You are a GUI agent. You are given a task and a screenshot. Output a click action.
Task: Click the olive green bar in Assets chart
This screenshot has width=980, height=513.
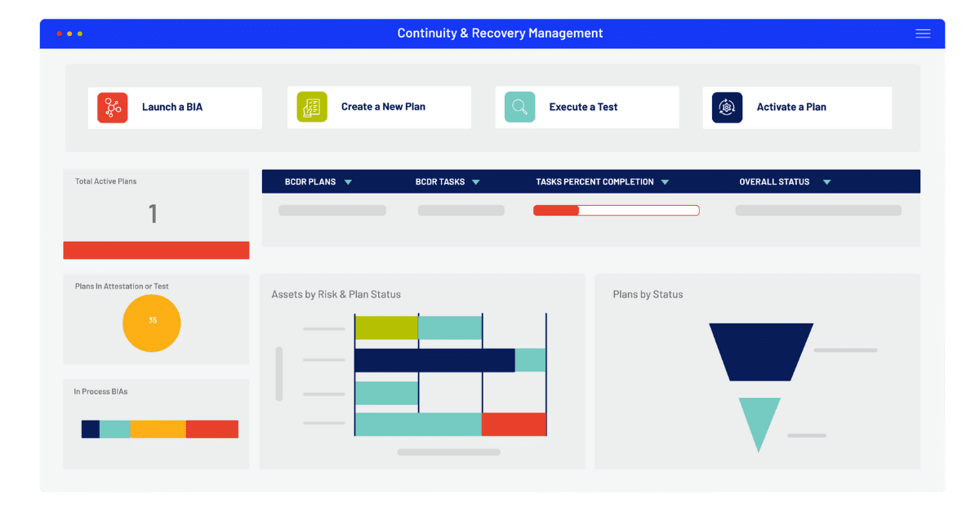point(386,328)
